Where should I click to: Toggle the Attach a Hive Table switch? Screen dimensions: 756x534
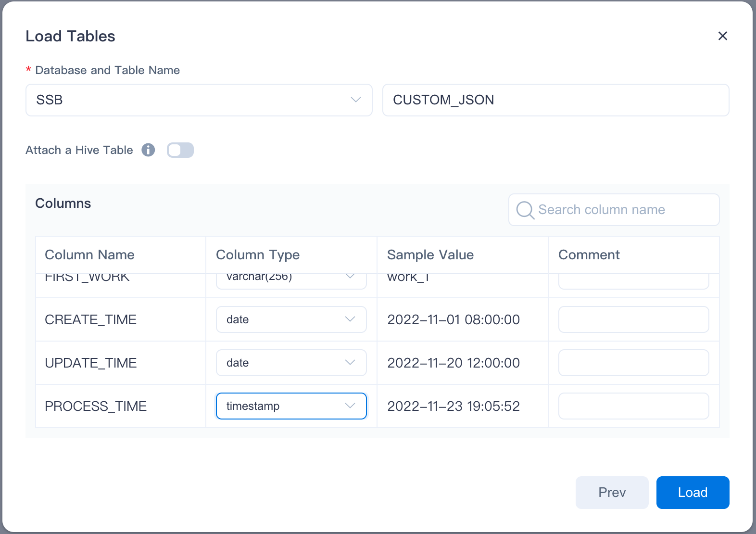pyautogui.click(x=180, y=150)
